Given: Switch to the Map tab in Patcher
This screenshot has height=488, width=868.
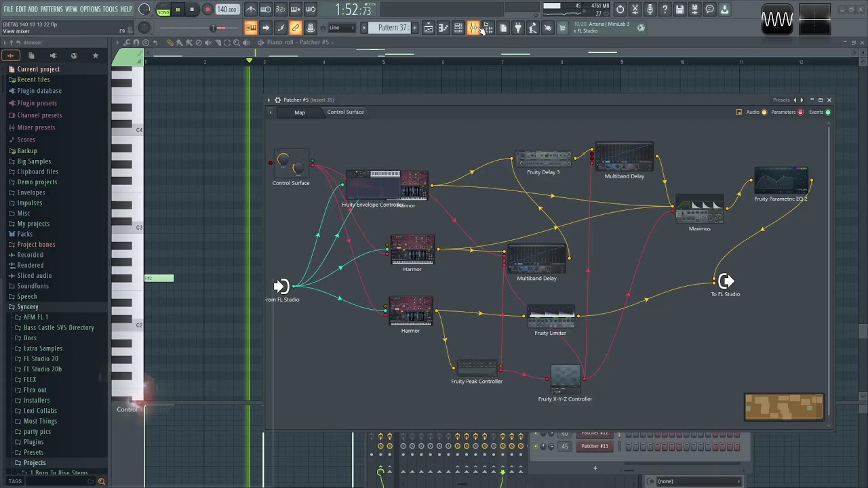Looking at the screenshot, I should [x=300, y=113].
